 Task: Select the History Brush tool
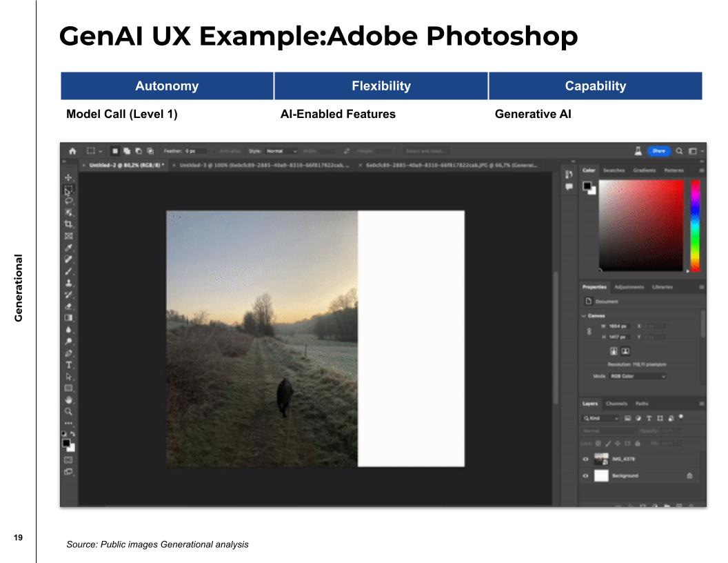pos(68,294)
